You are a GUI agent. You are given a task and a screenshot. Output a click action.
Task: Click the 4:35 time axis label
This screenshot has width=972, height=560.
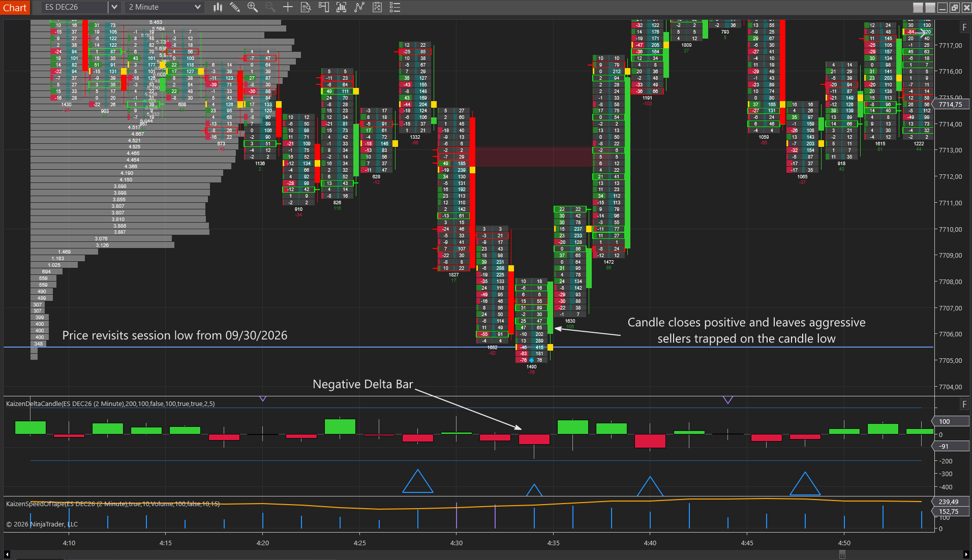coord(553,543)
